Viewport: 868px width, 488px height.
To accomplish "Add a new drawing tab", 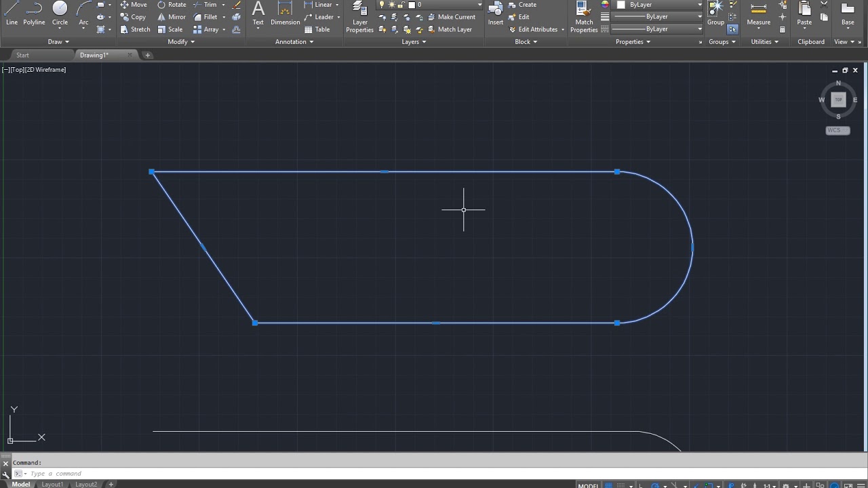I will 147,55.
